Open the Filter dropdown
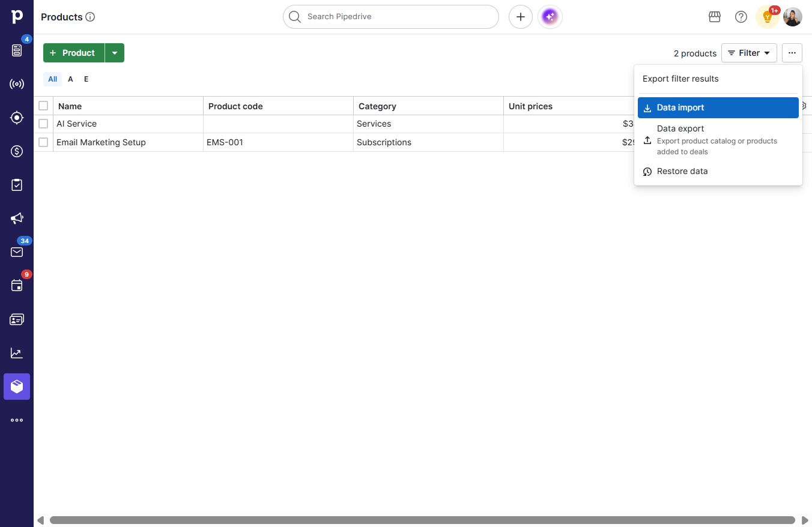The image size is (812, 527). click(x=749, y=53)
